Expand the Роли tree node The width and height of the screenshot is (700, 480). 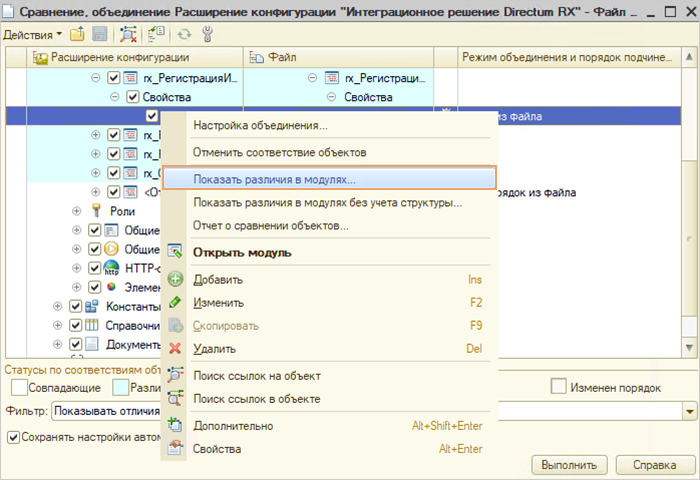pos(76,211)
